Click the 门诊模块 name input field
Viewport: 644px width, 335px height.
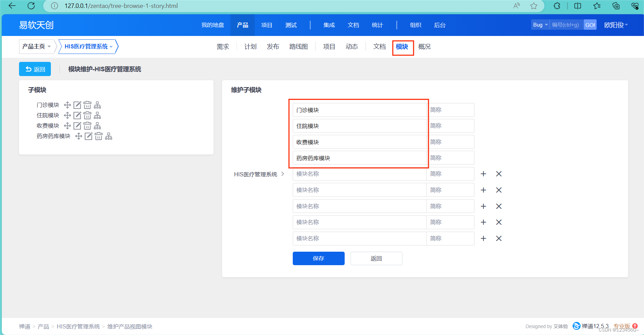(360, 110)
